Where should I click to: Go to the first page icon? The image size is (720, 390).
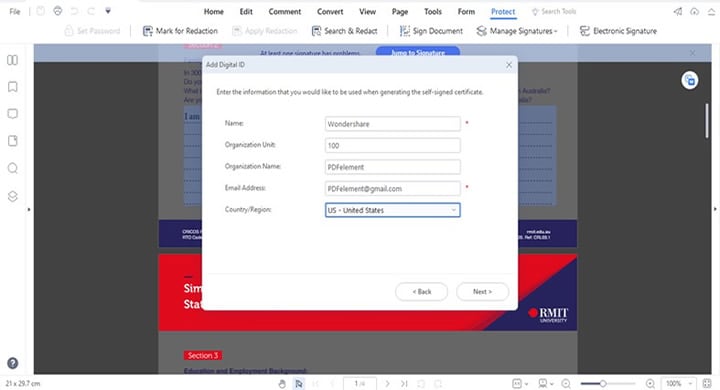pos(315,384)
